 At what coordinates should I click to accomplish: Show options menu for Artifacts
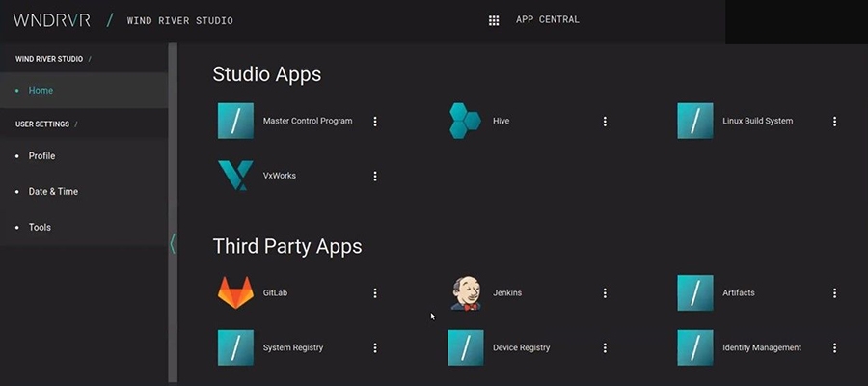(834, 293)
